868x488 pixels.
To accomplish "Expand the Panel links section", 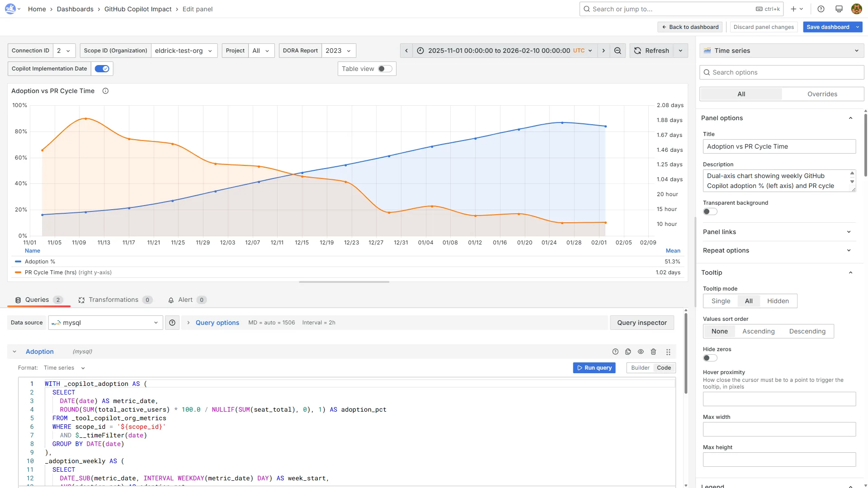I will (x=777, y=232).
